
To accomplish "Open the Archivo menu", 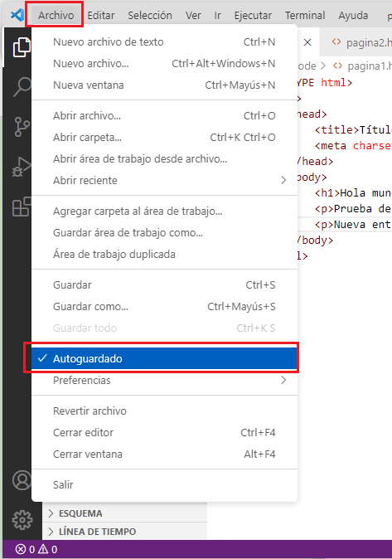I will tap(56, 15).
